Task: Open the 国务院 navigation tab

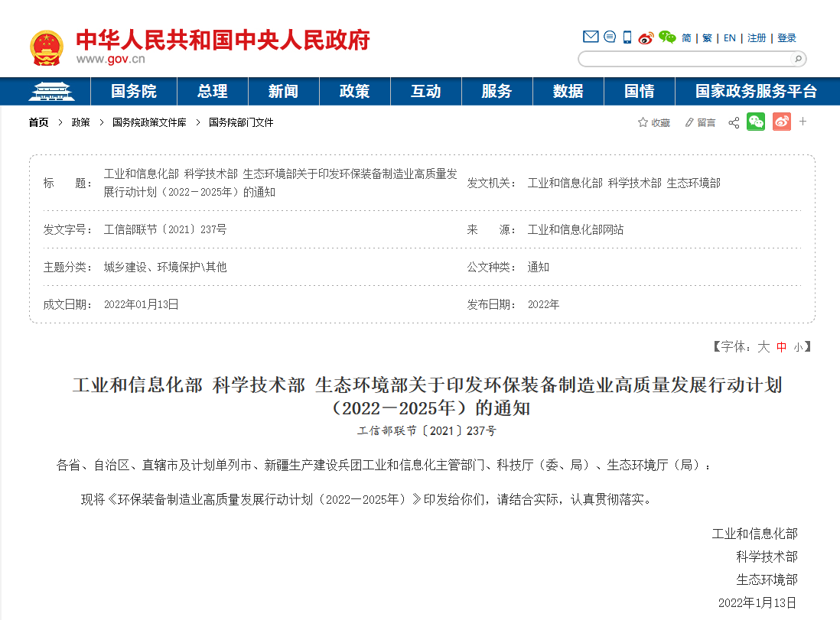Action: tap(134, 92)
